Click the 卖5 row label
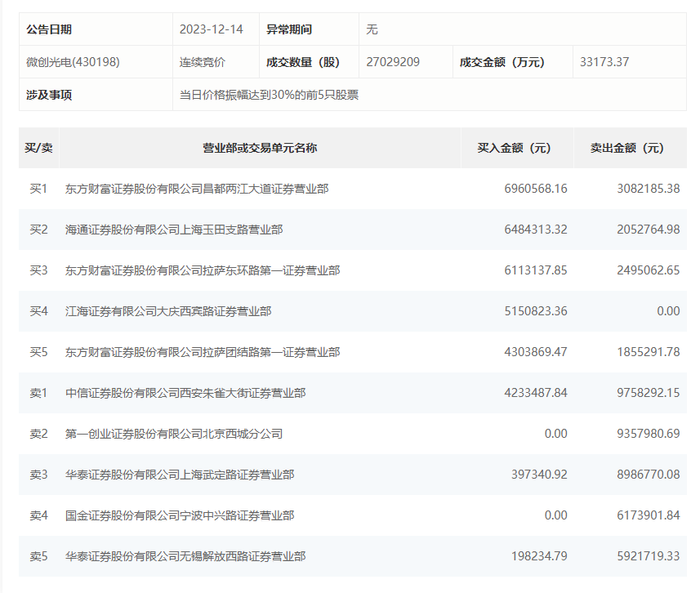The height and width of the screenshot is (593, 700). 38,556
